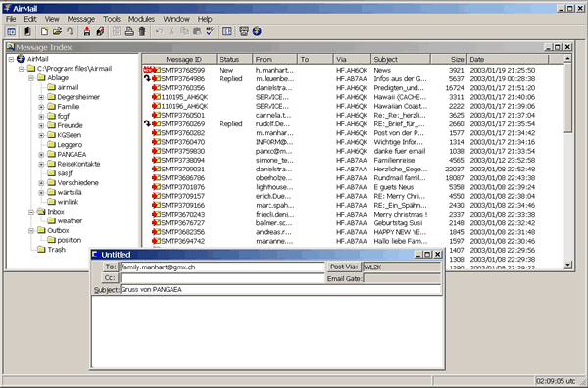Screen dimensions: 588x388
Task: Click the Replied arrow icon on SMTP3764986 row
Action: [147, 78]
